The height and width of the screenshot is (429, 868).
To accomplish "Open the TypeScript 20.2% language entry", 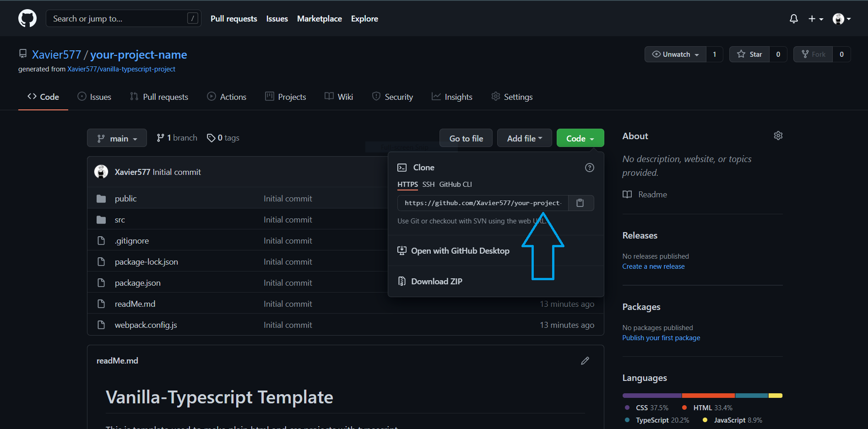I will click(x=657, y=420).
